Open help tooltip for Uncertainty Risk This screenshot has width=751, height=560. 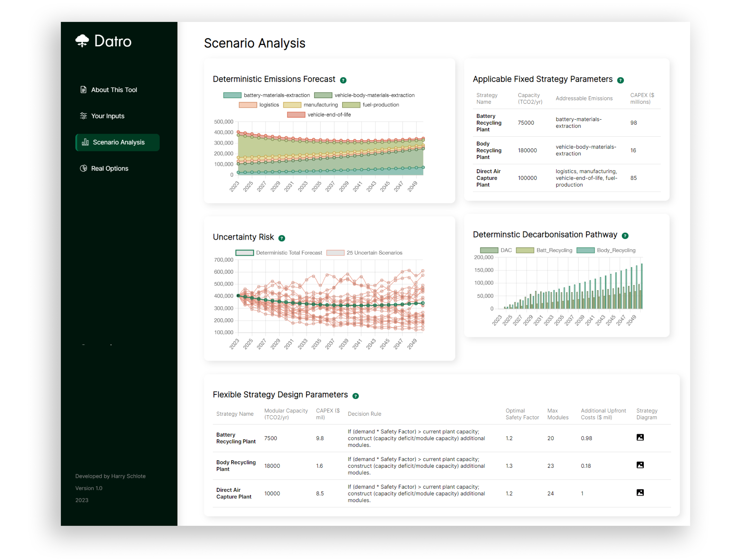coord(281,238)
